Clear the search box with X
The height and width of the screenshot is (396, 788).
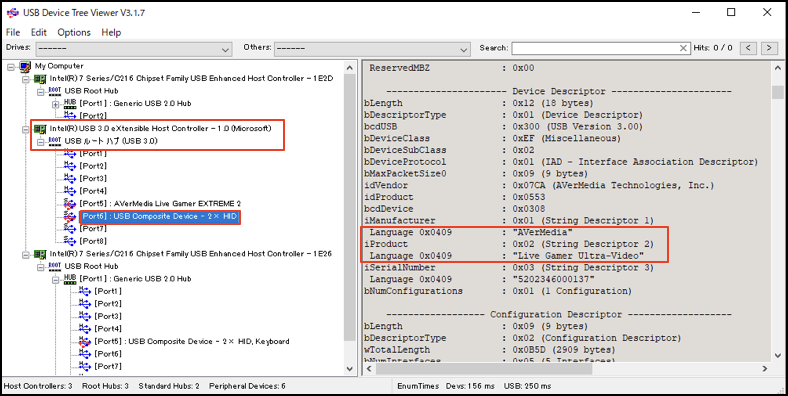click(x=683, y=48)
